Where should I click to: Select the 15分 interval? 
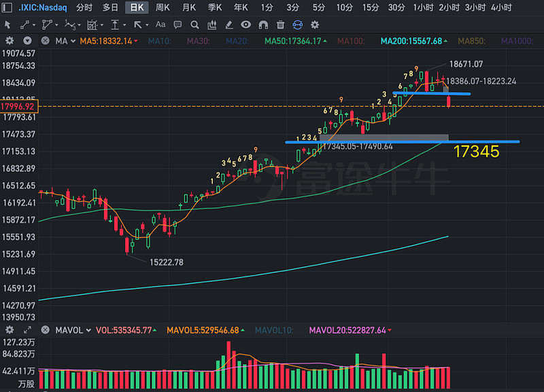point(371,7)
